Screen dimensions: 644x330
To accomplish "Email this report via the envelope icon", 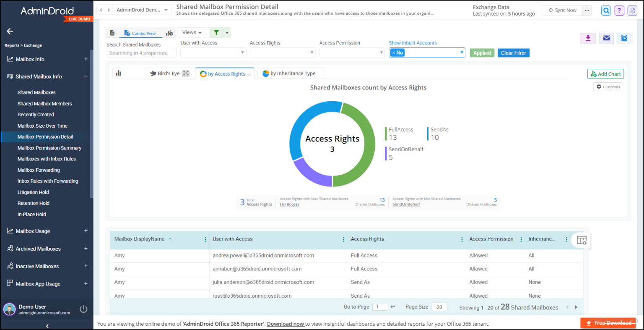I will point(606,38).
